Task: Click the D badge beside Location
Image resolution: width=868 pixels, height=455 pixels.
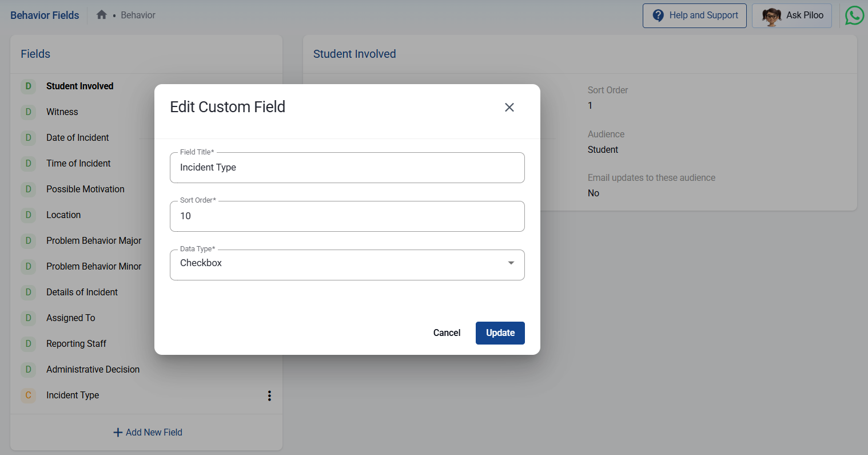Action: tap(28, 215)
